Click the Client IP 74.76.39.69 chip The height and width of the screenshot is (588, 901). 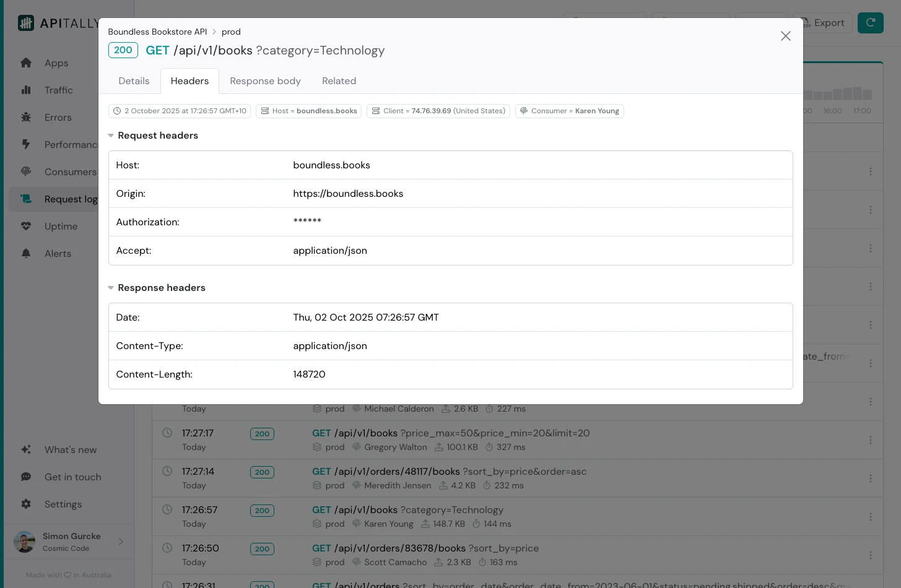pyautogui.click(x=438, y=111)
